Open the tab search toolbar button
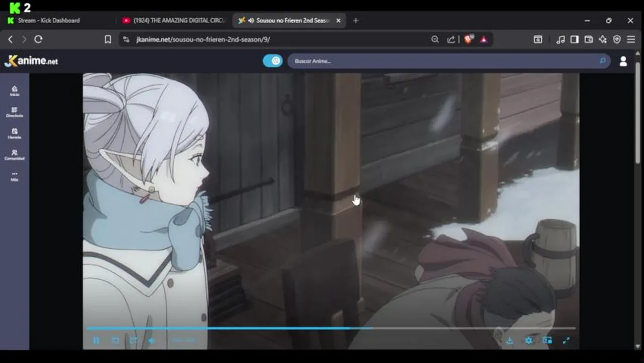Viewport: 644px width, 363px height. click(x=538, y=39)
